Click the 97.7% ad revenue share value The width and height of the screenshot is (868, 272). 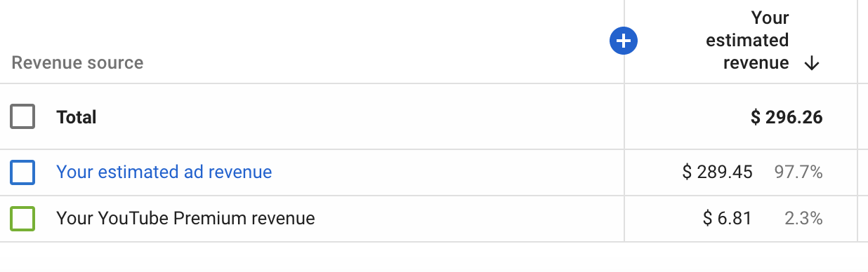798,172
